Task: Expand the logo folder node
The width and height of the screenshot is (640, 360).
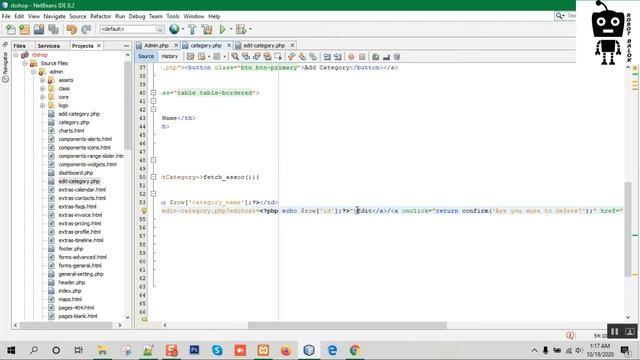Action: click(42, 106)
